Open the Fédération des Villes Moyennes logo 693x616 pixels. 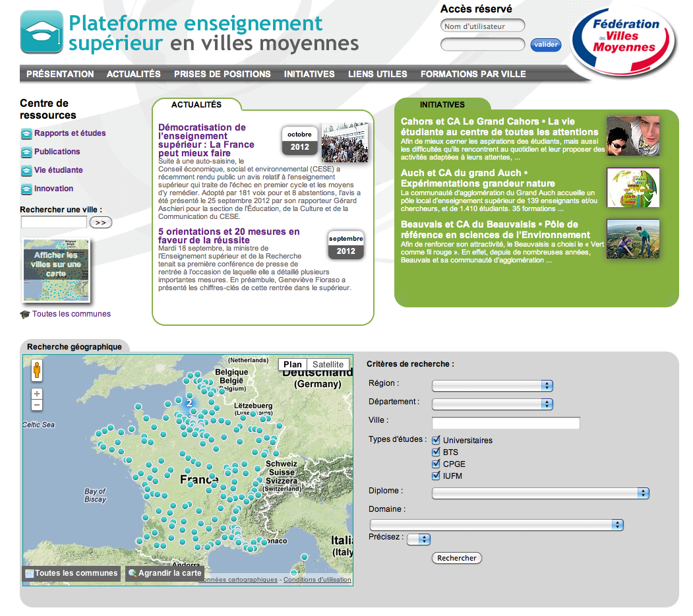(x=624, y=41)
